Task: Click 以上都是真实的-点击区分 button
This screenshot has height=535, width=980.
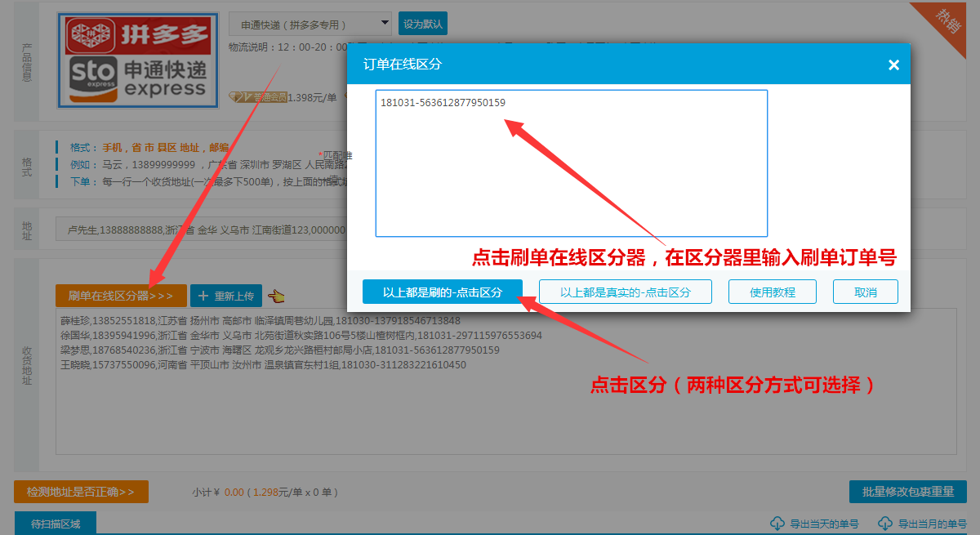Action: (x=625, y=292)
